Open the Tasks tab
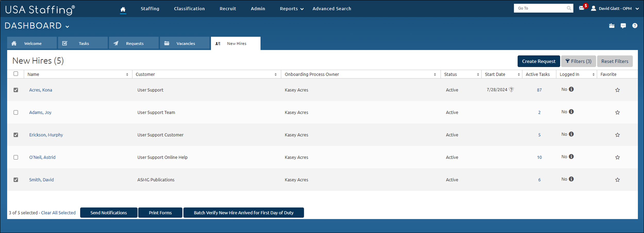The width and height of the screenshot is (644, 233). click(83, 43)
